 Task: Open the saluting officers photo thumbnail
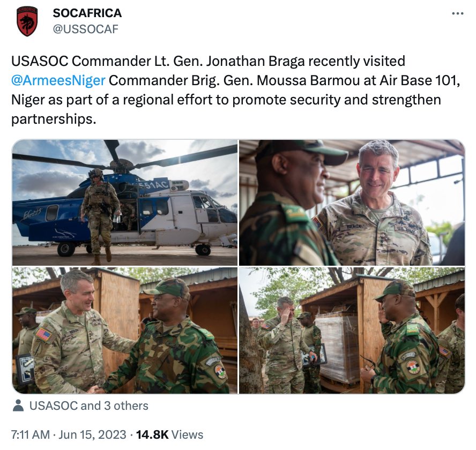point(352,331)
